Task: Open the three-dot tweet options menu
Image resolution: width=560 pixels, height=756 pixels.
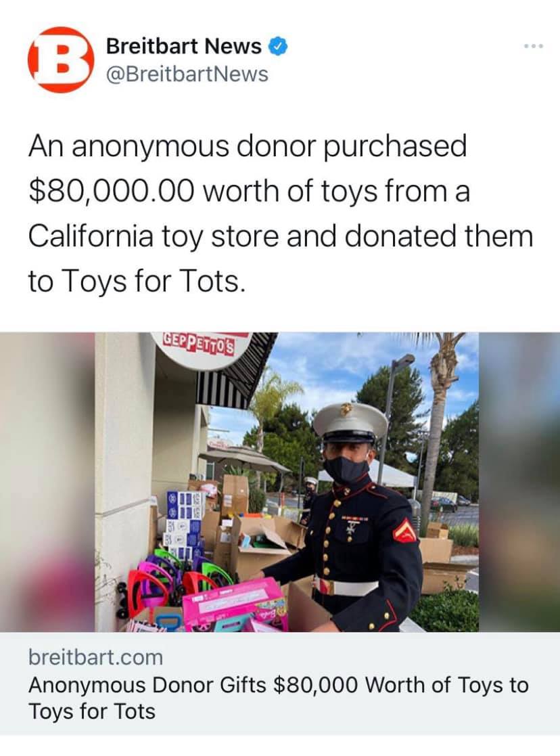Action: pos(534,46)
